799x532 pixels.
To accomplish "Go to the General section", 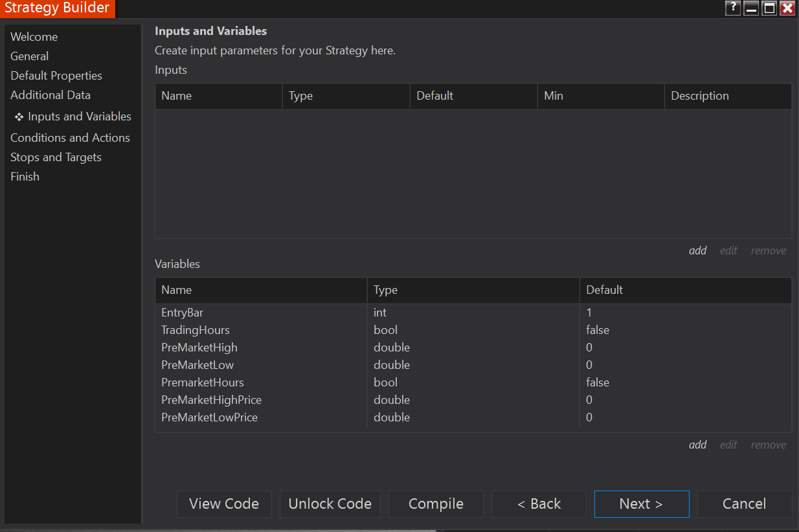I will pyautogui.click(x=30, y=56).
